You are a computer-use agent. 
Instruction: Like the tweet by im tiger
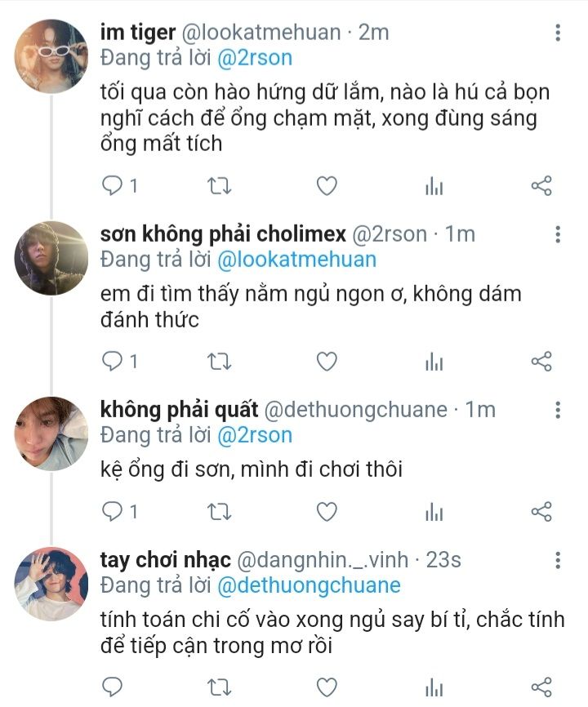click(327, 186)
